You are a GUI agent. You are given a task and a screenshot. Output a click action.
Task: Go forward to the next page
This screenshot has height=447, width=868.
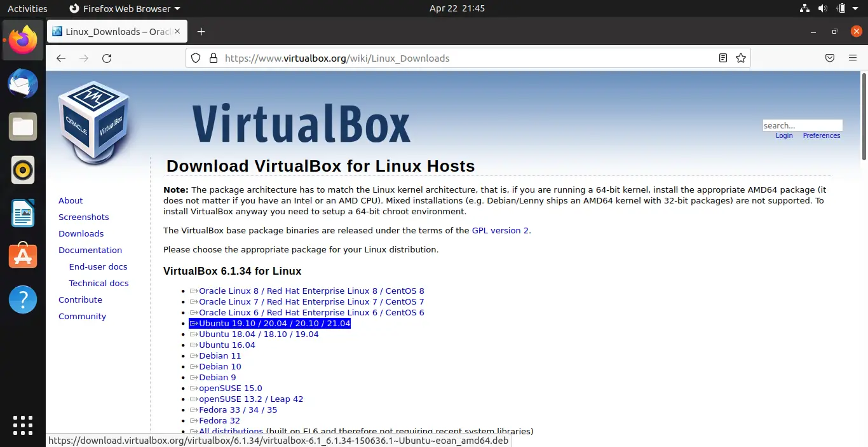[84, 58]
